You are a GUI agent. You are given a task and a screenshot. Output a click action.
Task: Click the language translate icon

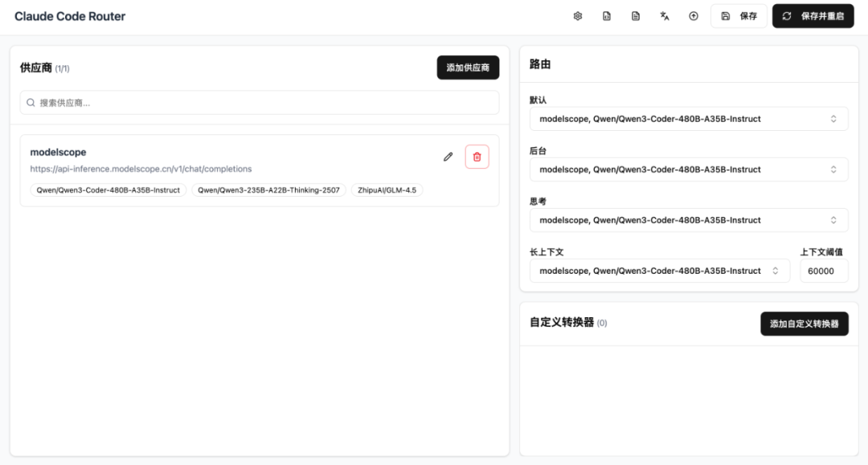tap(665, 16)
